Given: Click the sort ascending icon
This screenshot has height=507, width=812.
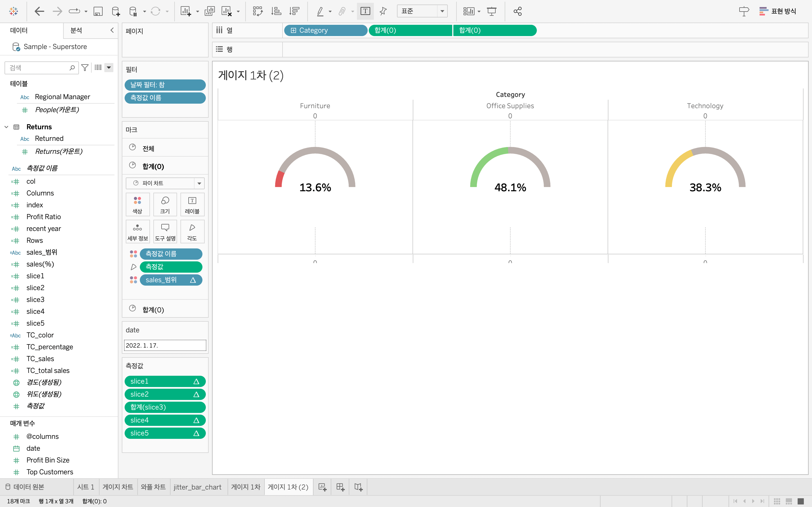Looking at the screenshot, I should (x=276, y=11).
